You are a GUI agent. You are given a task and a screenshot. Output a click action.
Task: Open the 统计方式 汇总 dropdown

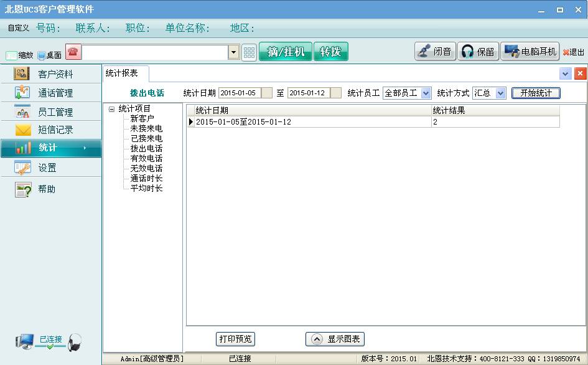(x=489, y=93)
